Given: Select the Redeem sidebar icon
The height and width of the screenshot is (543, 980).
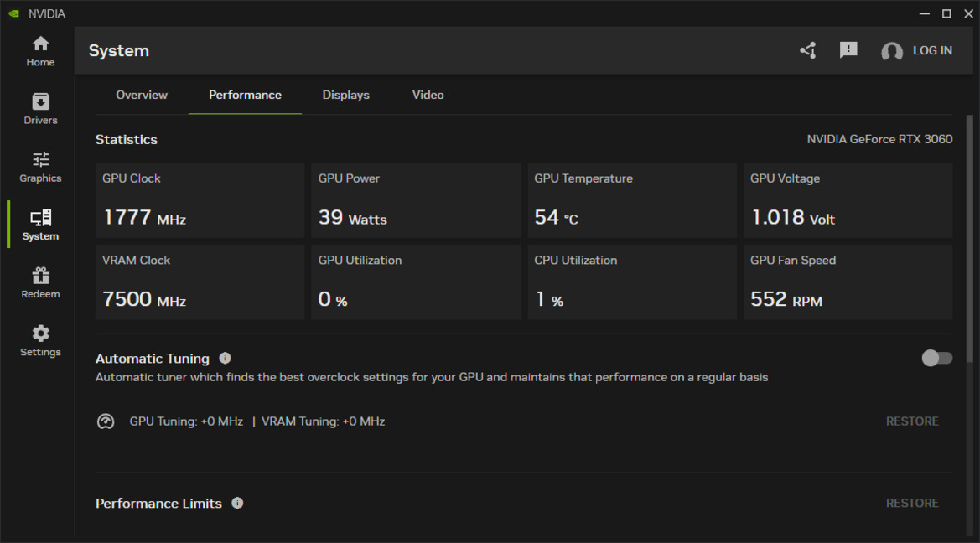Looking at the screenshot, I should [39, 282].
